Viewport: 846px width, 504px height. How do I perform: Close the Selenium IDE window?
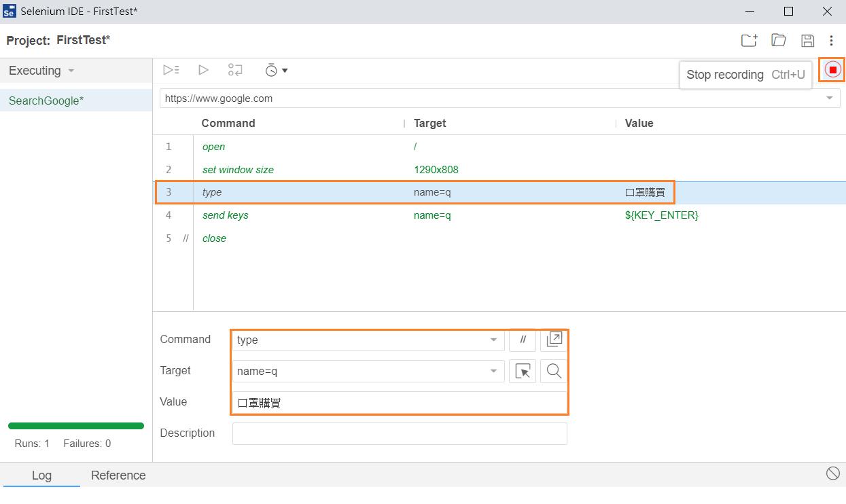pyautogui.click(x=827, y=12)
